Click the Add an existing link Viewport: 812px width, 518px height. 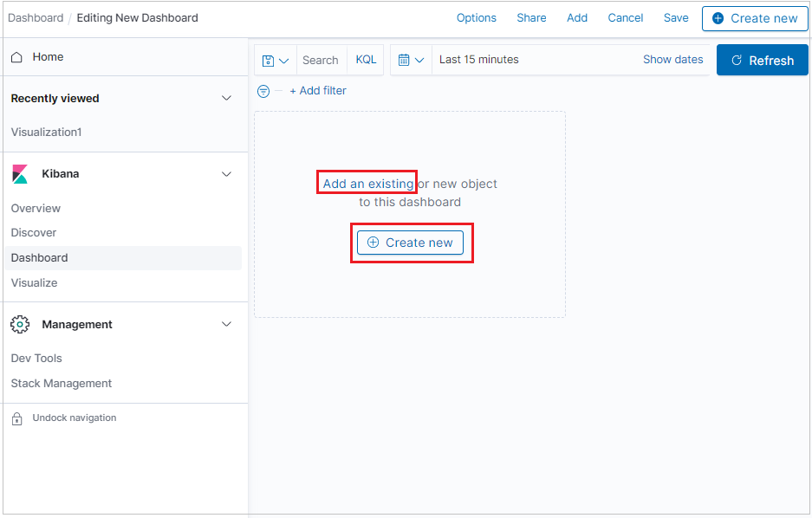pos(366,183)
